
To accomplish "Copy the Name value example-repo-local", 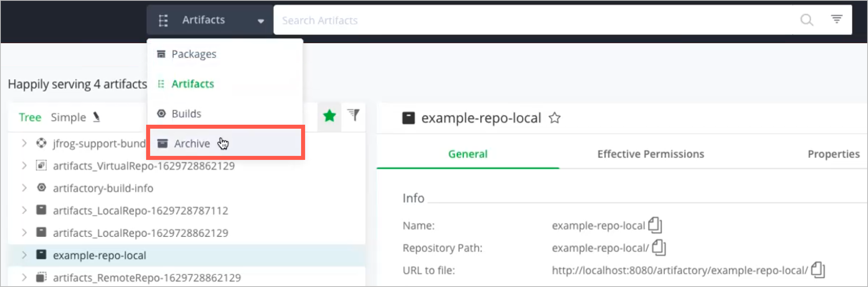I will pos(655,225).
